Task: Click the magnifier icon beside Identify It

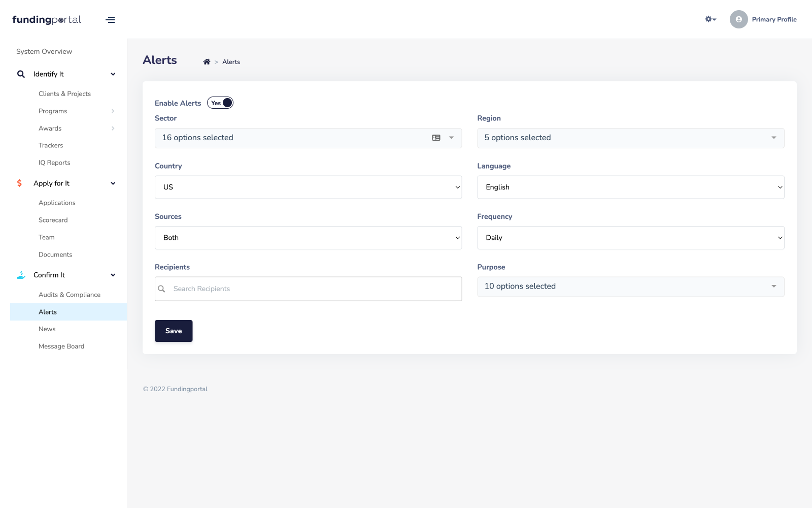Action: coord(21,74)
